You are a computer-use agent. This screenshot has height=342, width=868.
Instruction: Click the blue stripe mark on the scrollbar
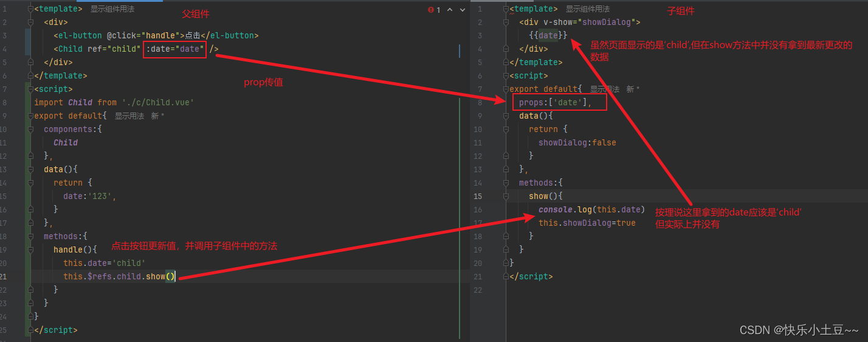tap(460, 51)
